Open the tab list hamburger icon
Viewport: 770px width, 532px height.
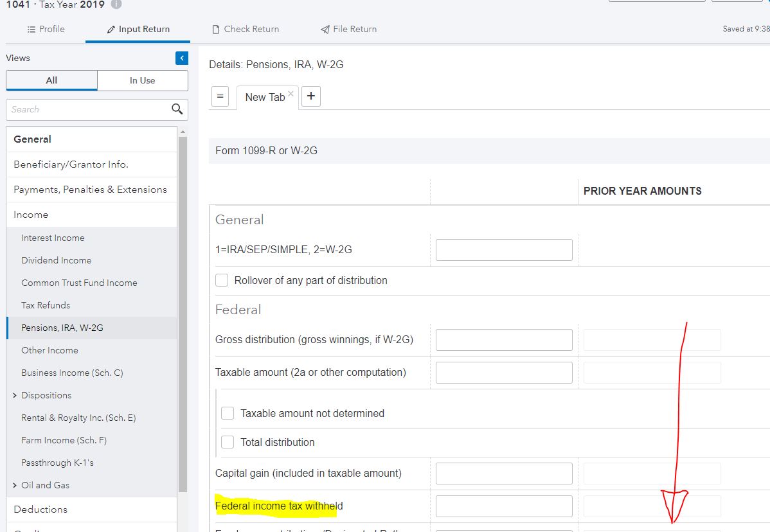tap(220, 96)
